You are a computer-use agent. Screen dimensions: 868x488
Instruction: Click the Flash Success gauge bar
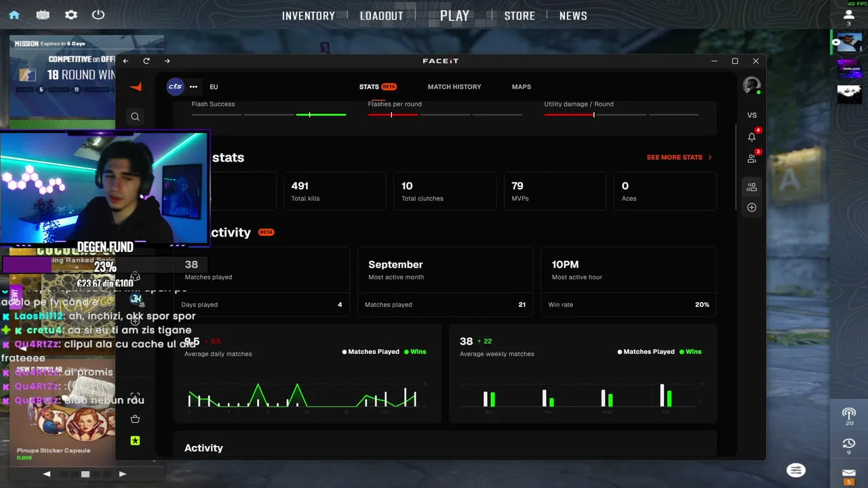tap(269, 115)
